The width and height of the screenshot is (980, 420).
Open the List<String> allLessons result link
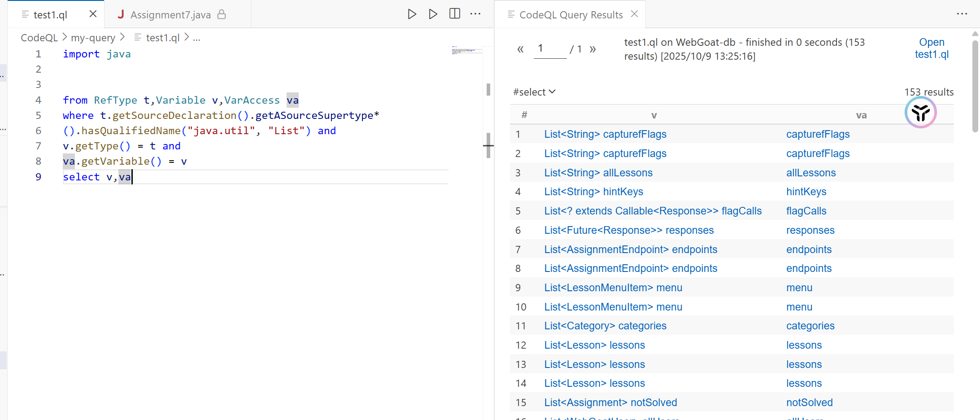pos(598,173)
